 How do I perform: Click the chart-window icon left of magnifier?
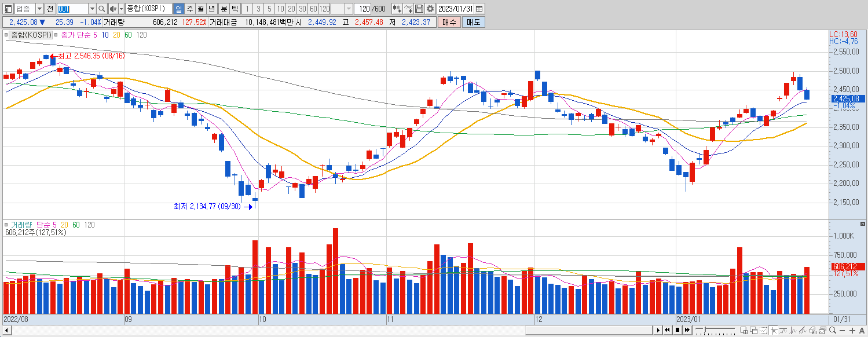click(x=822, y=331)
